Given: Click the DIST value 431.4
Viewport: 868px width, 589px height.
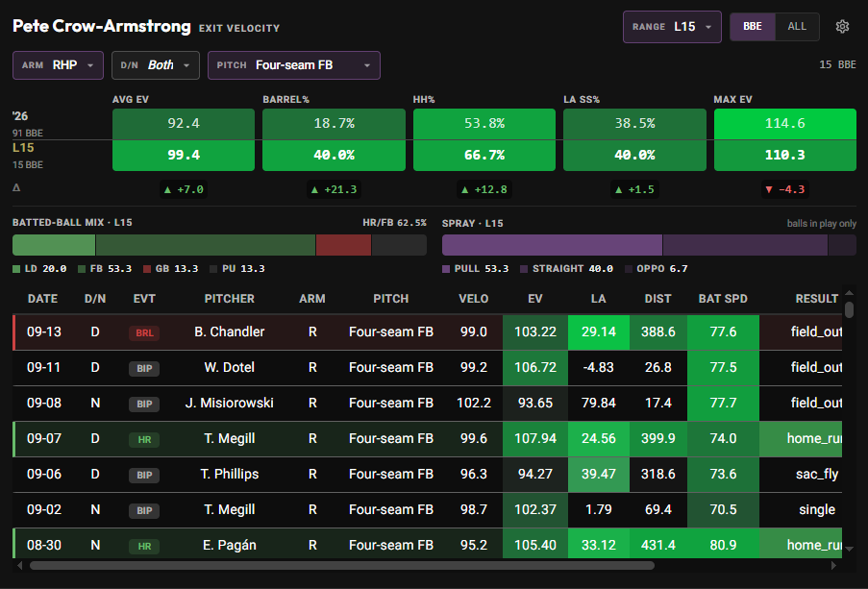Looking at the screenshot, I should tap(658, 545).
